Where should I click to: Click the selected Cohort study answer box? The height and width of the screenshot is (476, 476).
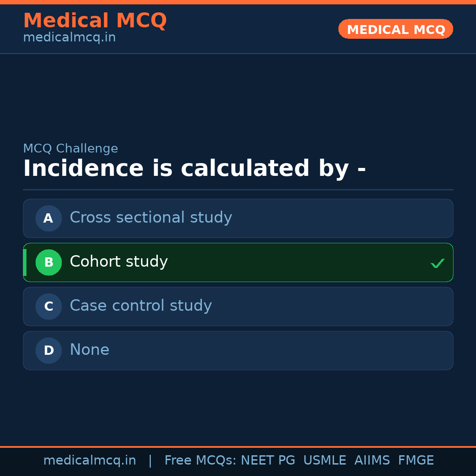(238, 262)
